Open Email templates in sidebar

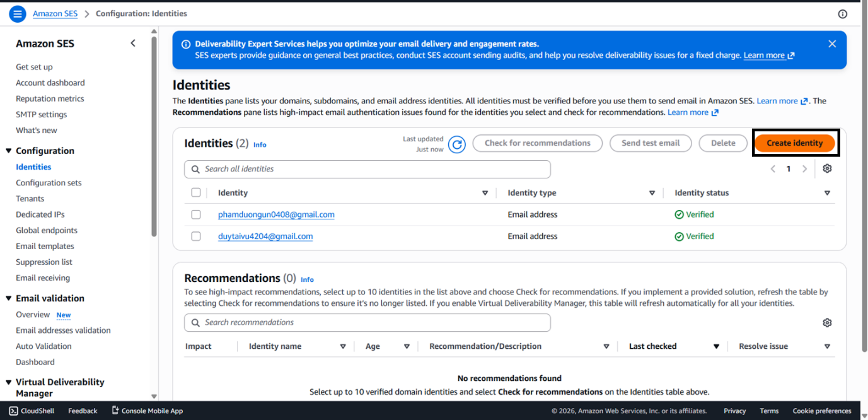point(45,246)
